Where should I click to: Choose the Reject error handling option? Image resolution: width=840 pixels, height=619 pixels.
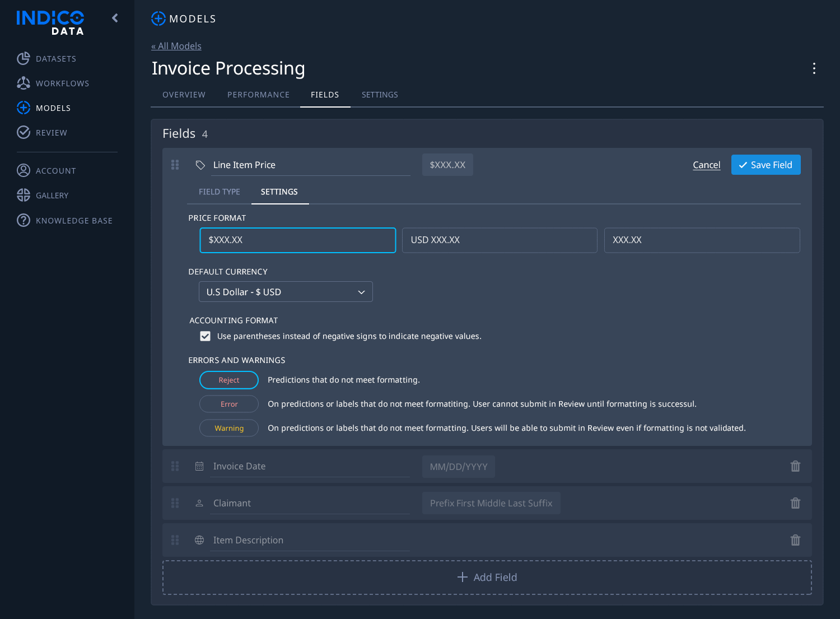[x=229, y=380]
